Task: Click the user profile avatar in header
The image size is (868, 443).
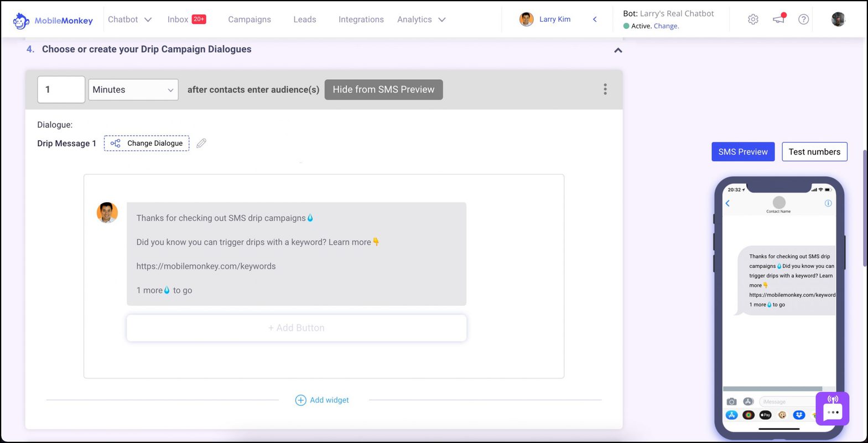Action: click(x=838, y=19)
